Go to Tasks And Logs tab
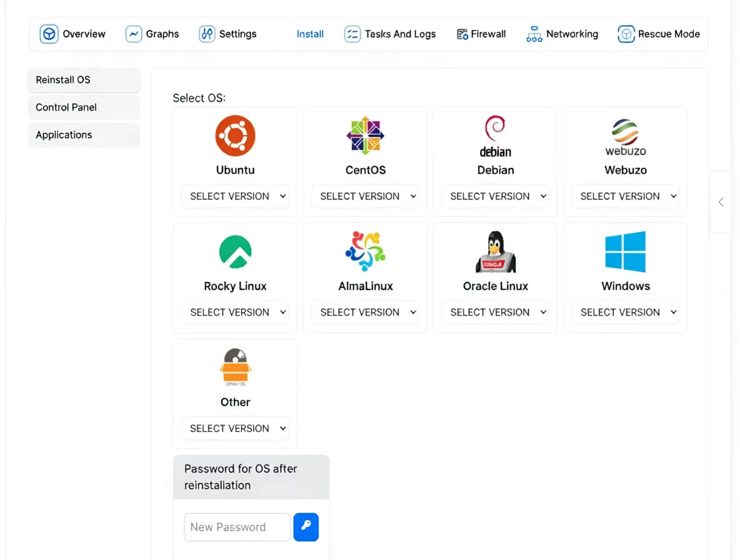 (x=390, y=34)
